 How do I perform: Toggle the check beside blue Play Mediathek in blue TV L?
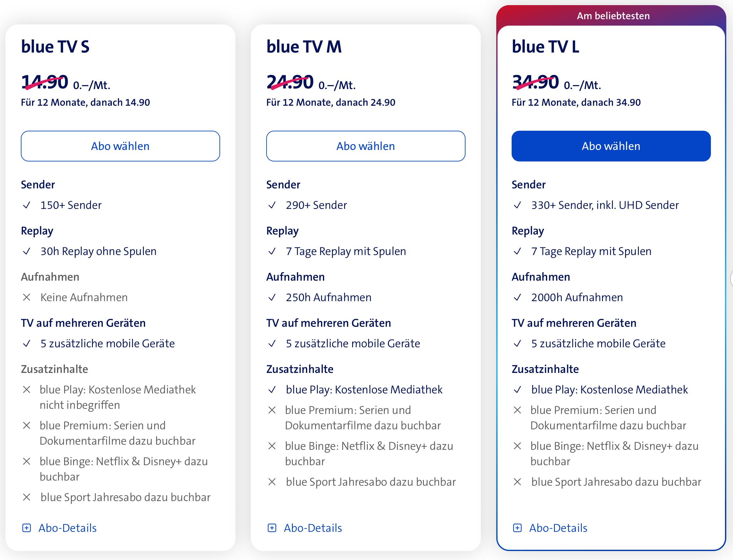tap(518, 389)
